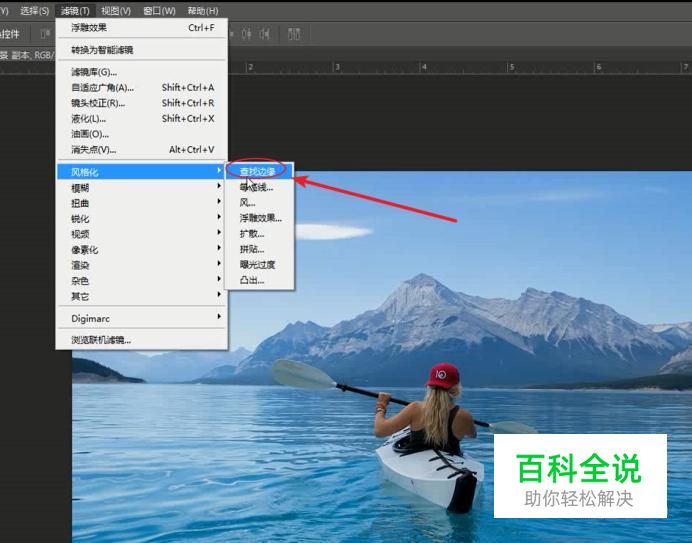Viewport: 692px width, 543px height.
Task: Choose 风... wind filter
Action: click(x=260, y=203)
